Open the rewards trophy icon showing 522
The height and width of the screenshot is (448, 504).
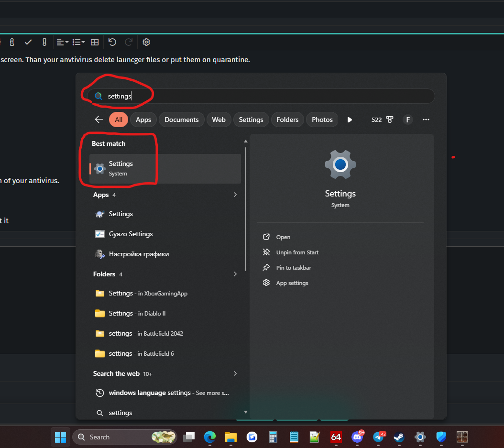coord(383,120)
